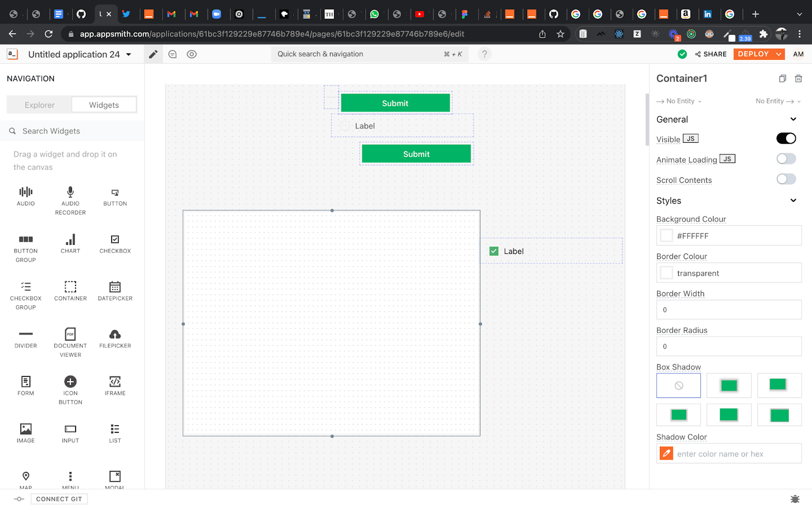Image resolution: width=812 pixels, height=508 pixels.
Task: Uncheck the green Label checkbox
Action: click(x=494, y=251)
